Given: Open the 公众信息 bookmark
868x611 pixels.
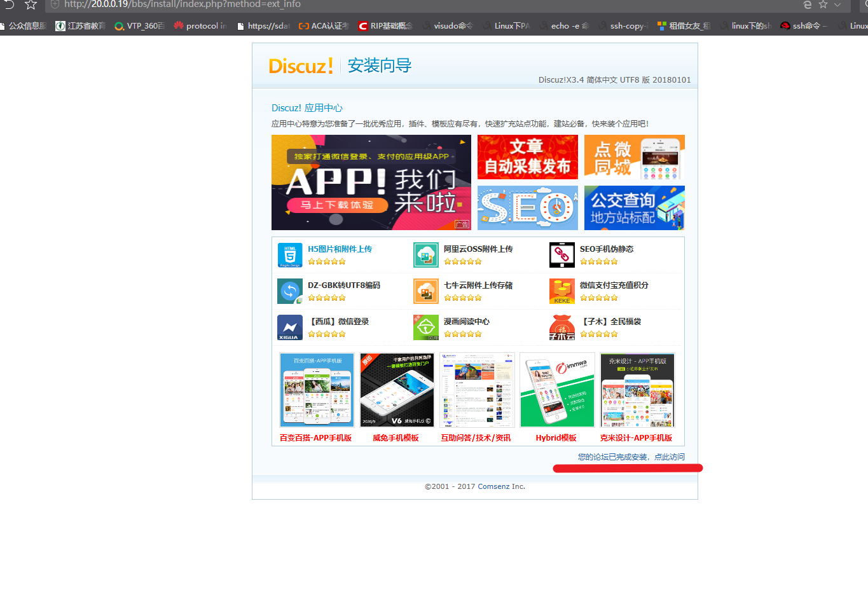Looking at the screenshot, I should [x=24, y=26].
